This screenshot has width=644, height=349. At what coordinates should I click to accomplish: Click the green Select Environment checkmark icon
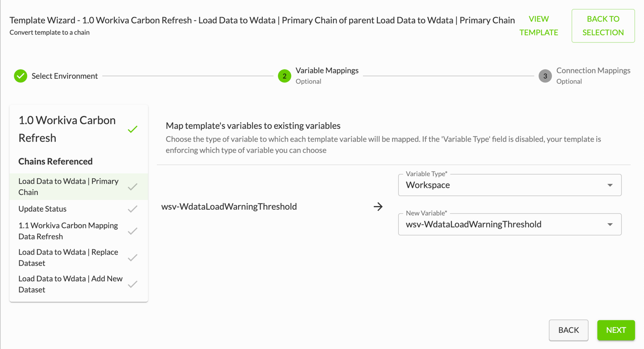21,76
